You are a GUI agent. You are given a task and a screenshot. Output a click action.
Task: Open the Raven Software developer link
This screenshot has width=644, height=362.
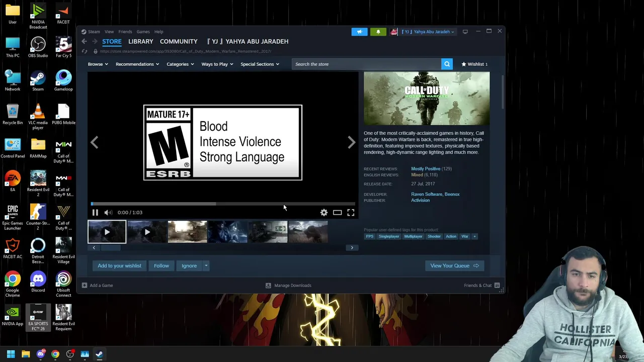(x=426, y=194)
